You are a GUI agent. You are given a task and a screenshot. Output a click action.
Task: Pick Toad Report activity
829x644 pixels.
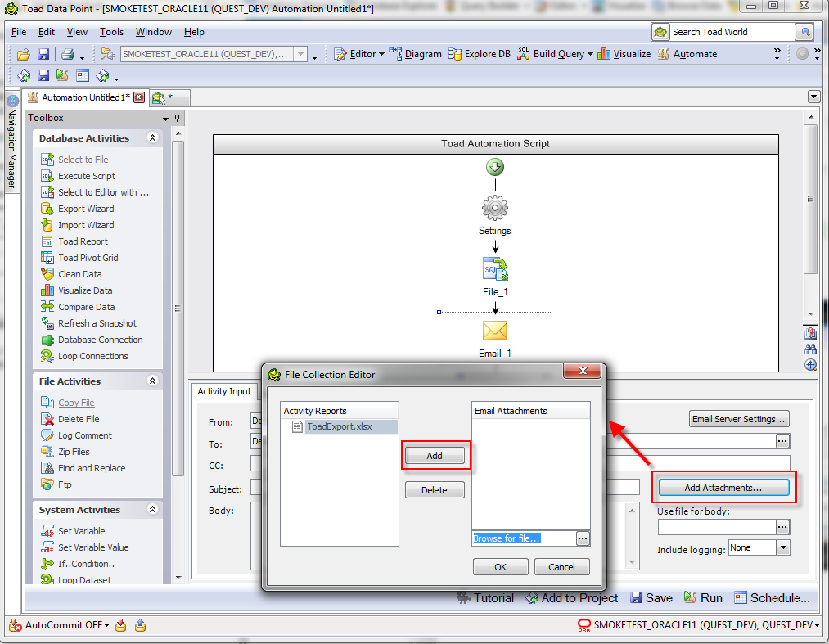pyautogui.click(x=83, y=241)
